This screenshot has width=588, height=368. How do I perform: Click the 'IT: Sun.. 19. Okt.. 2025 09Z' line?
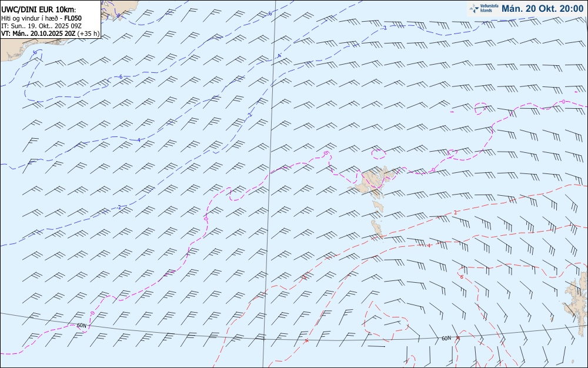pyautogui.click(x=41, y=26)
